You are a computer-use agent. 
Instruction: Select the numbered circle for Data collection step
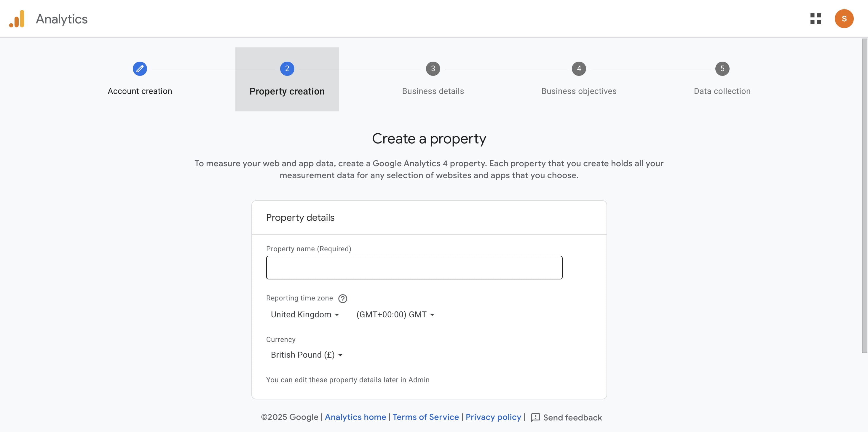722,69
